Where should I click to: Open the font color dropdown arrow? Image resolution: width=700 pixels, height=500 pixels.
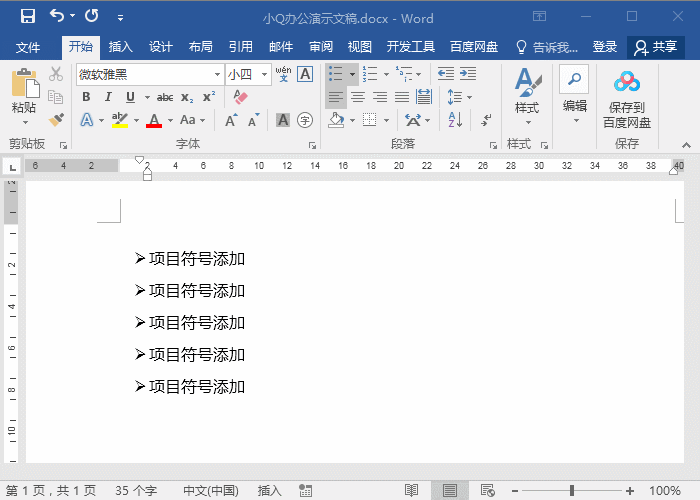point(170,121)
